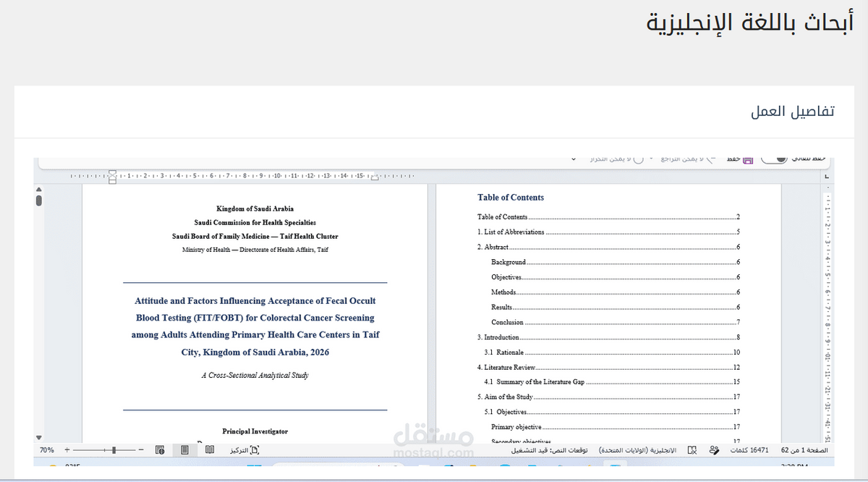Screen dimensions: 868x482
Task: Click TOC entry '3. Introduction'
Action: 498,337
